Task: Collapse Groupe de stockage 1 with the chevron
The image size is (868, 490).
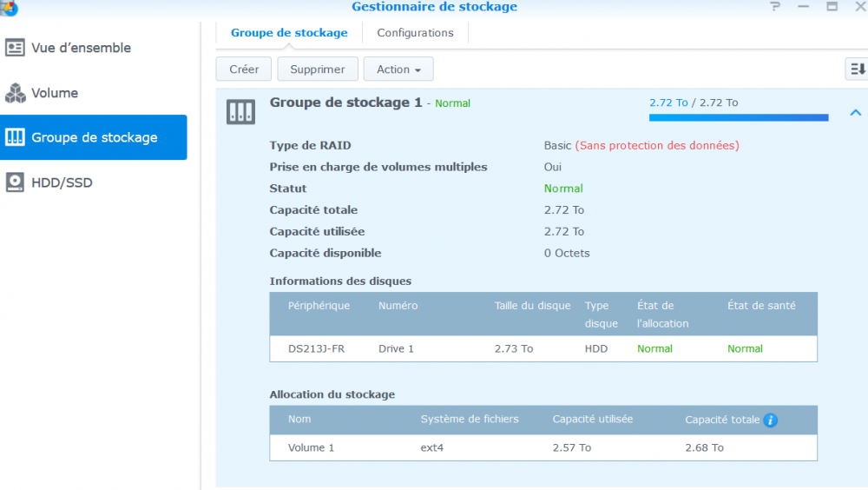Action: tap(855, 113)
